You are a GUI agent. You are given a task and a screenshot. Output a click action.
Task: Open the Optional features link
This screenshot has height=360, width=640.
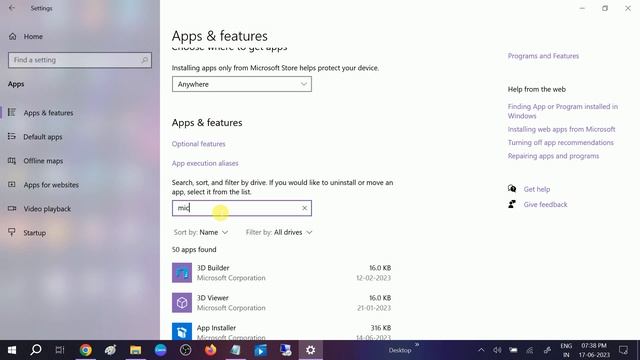coord(198,144)
